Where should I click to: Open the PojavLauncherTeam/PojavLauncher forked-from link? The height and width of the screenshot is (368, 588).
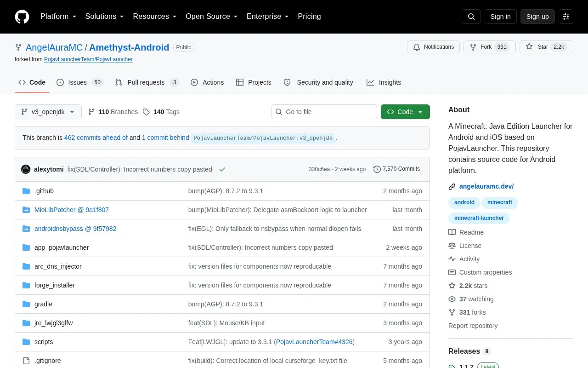[x=88, y=59]
